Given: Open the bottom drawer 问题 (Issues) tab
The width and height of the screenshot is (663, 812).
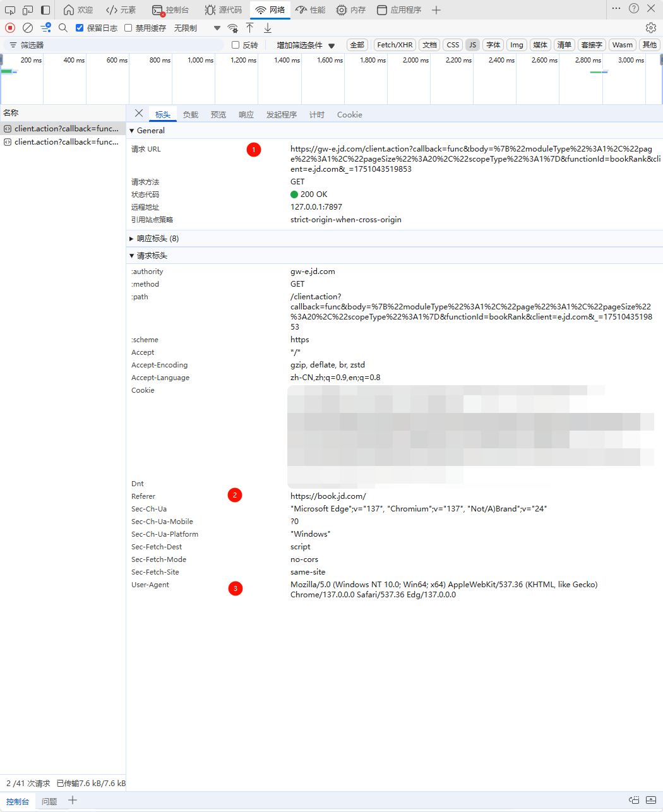Looking at the screenshot, I should coord(49,801).
